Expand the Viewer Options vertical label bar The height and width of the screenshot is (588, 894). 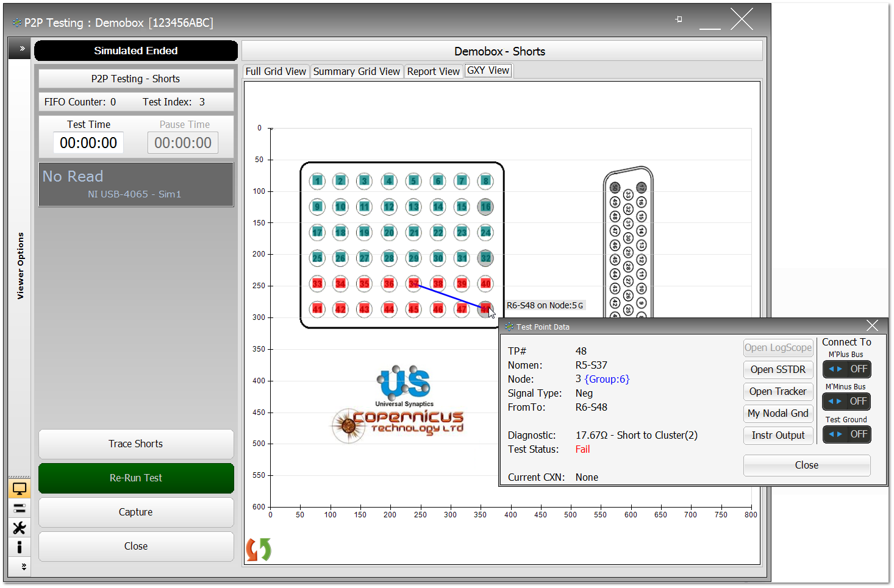pos(20,266)
